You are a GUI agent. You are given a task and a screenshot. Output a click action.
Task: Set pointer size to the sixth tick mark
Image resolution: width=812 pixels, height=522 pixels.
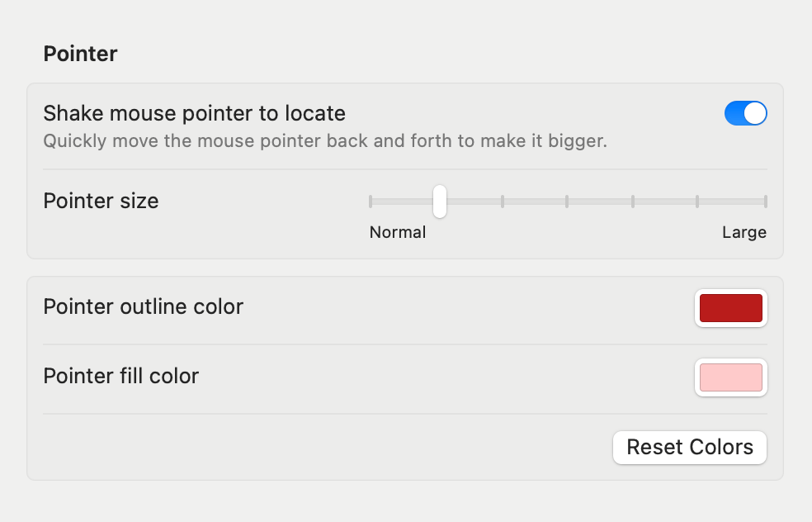698,202
